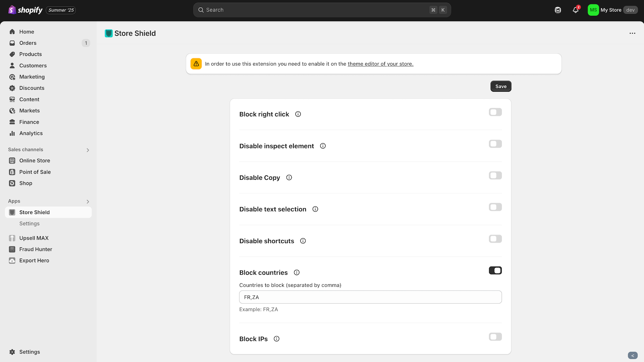
Task: Expand the Apps section chevron
Action: click(88, 202)
